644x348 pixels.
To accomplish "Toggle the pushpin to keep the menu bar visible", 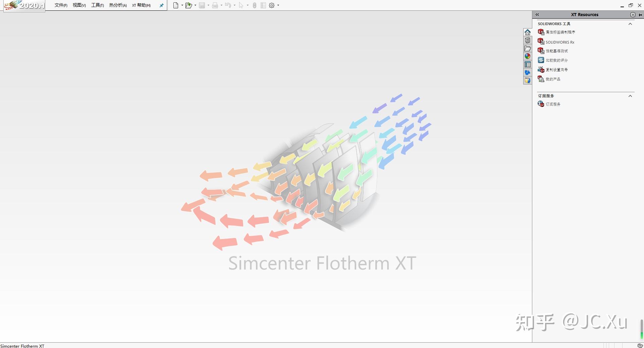I will point(161,5).
